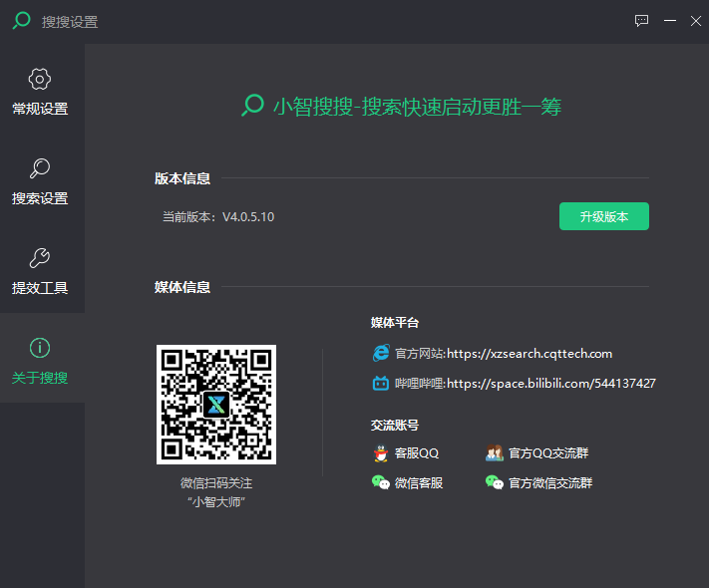Click the 版本信息 section header

click(182, 178)
